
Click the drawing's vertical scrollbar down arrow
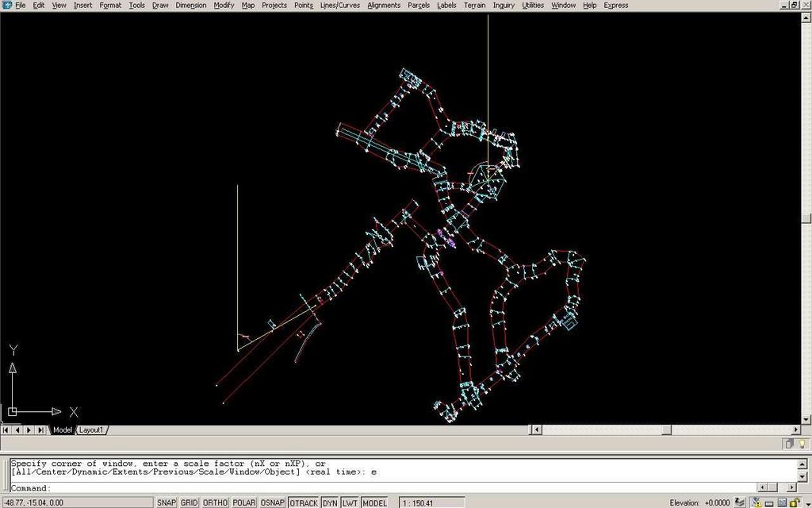pos(806,419)
